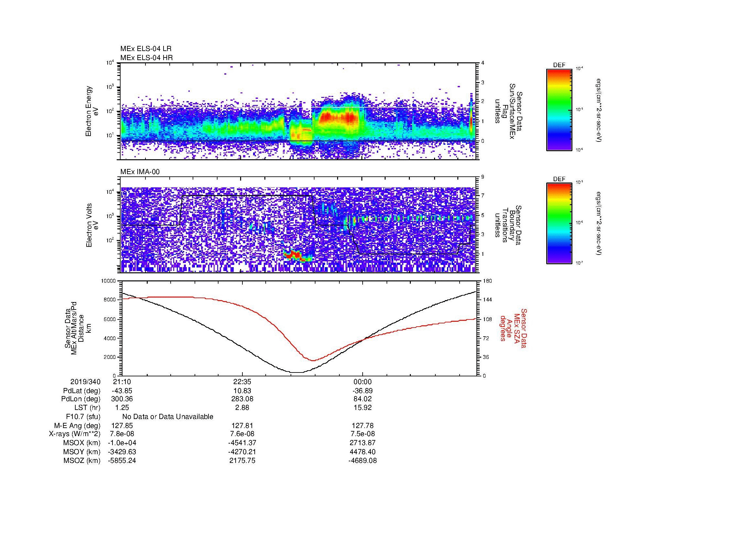
Task: Click X-rays value 7.6e-08
Action: tap(242, 434)
